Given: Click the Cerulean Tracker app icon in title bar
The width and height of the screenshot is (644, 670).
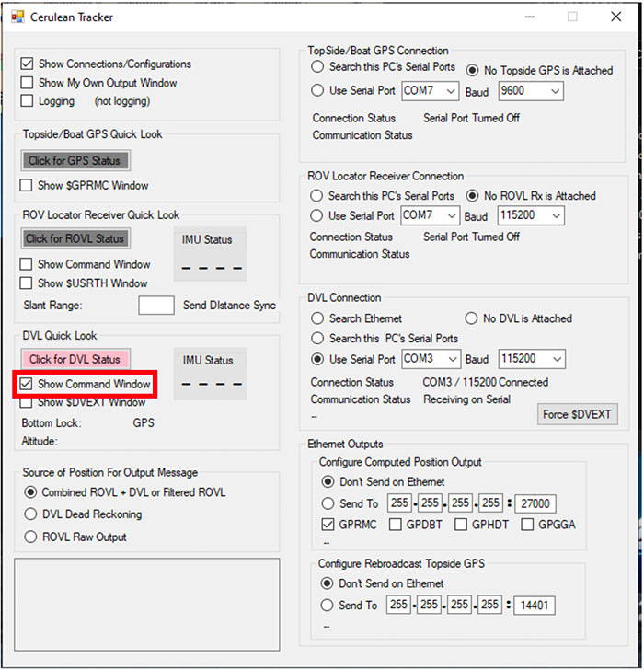Looking at the screenshot, I should pyautogui.click(x=17, y=17).
